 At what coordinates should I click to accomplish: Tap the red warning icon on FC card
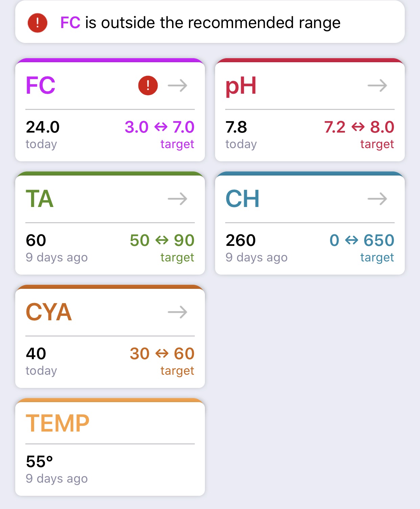pyautogui.click(x=148, y=85)
